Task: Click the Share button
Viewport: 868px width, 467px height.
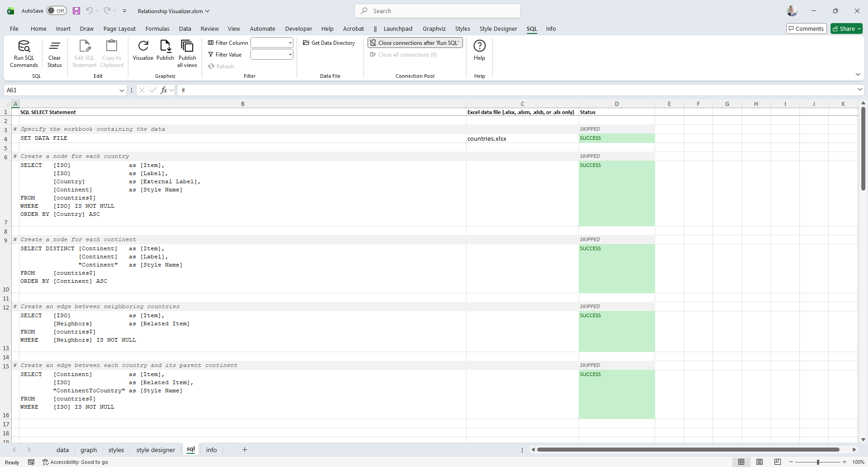Action: [x=846, y=29]
